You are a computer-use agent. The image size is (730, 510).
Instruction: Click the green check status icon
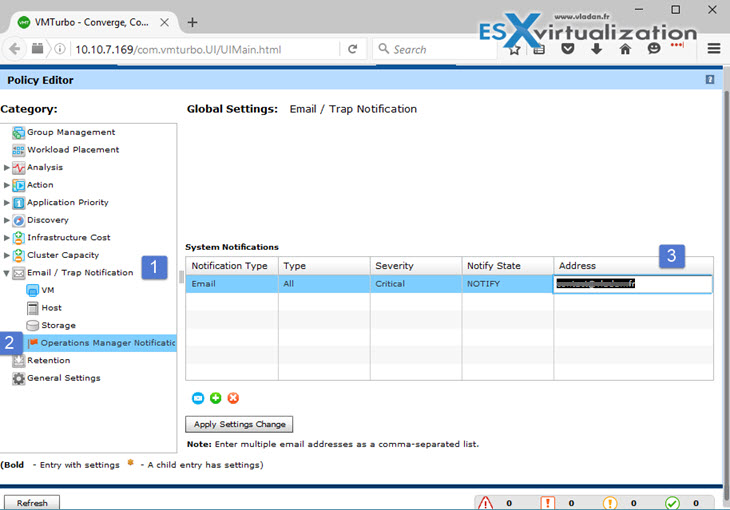coord(672,503)
